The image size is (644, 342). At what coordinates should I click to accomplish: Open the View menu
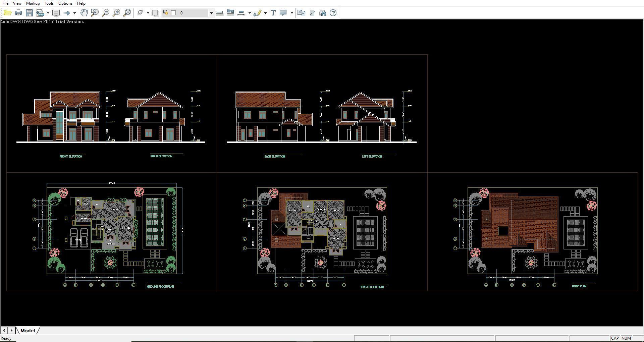click(17, 3)
